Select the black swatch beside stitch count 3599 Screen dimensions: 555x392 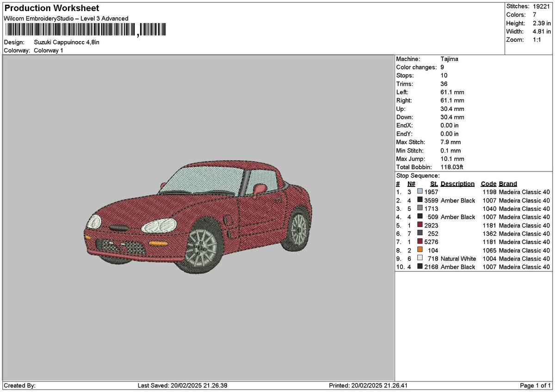(420, 200)
